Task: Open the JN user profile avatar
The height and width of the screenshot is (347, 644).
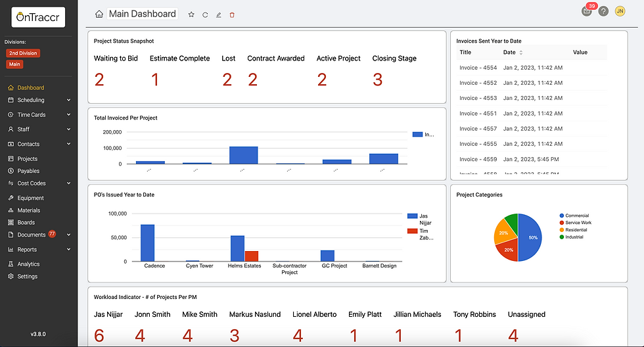Action: pos(620,11)
